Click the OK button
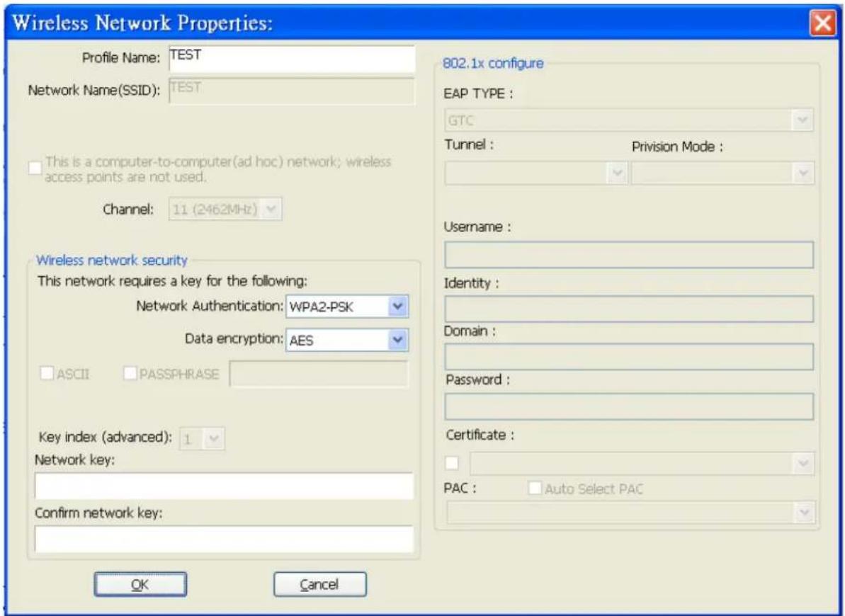 coord(141,585)
